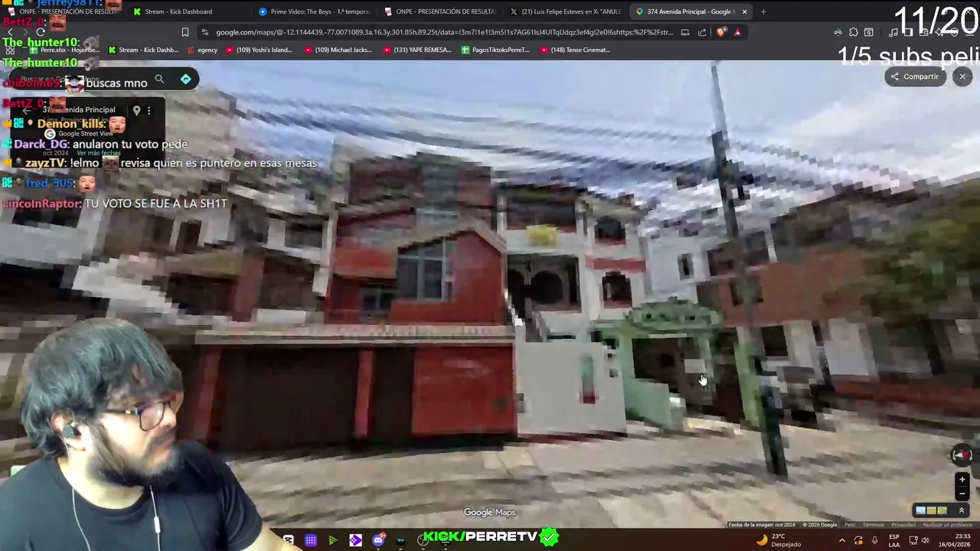Bookmark this page with the bookmark icon
Viewport: 980px width, 551px height.
click(x=185, y=32)
